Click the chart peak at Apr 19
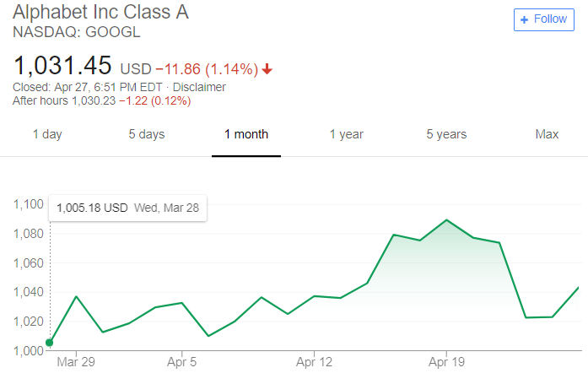The height and width of the screenshot is (384, 588). tap(446, 220)
